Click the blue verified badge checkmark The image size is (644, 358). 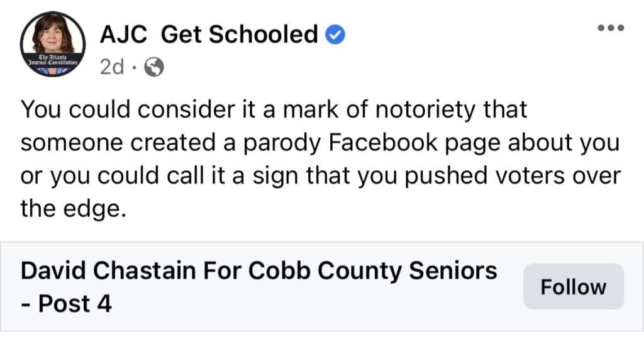coord(335,35)
